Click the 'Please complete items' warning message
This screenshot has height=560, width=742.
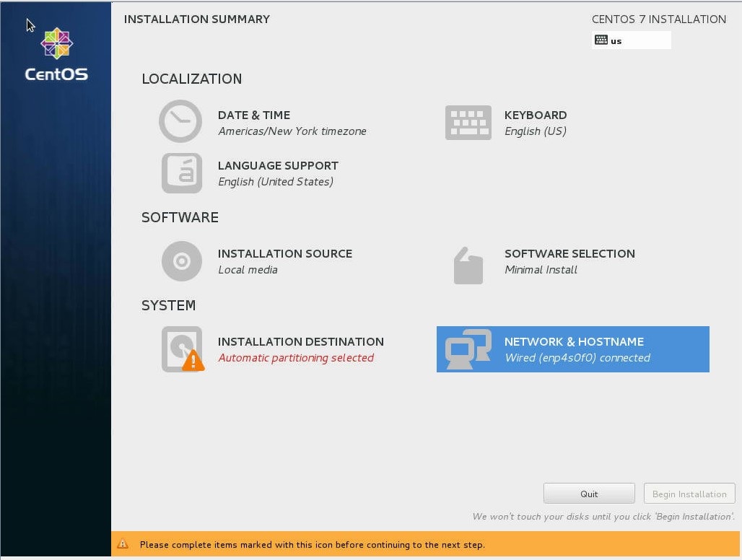(312, 545)
